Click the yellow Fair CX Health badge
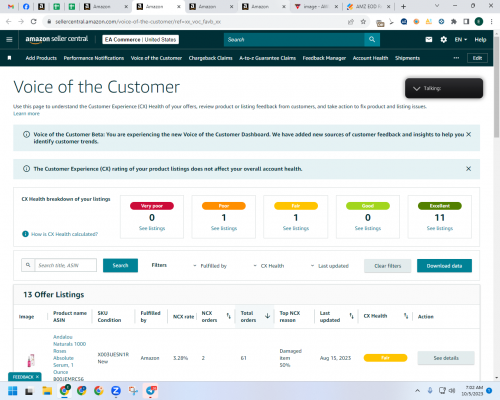The height and width of the screenshot is (400, 500). 385,358
